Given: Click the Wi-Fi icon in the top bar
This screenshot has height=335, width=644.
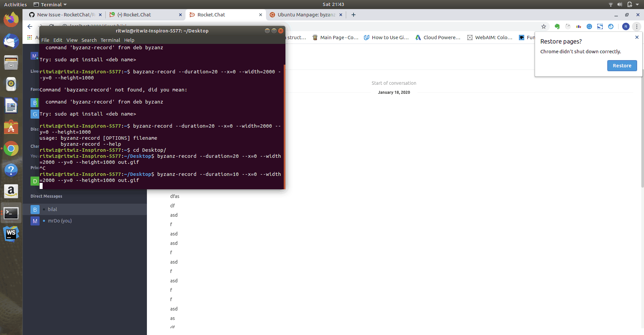Looking at the screenshot, I should pyautogui.click(x=610, y=4).
